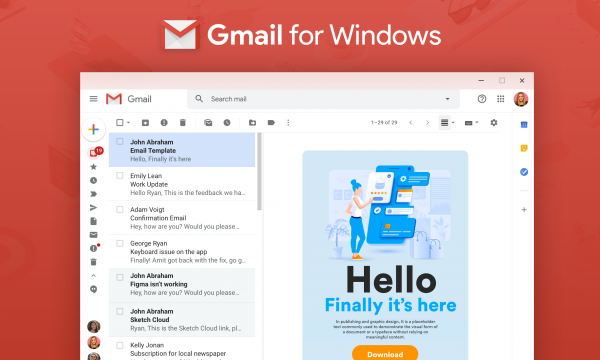600x360 pixels.
Task: Click the Report spam toolbar icon
Action: [x=164, y=122]
